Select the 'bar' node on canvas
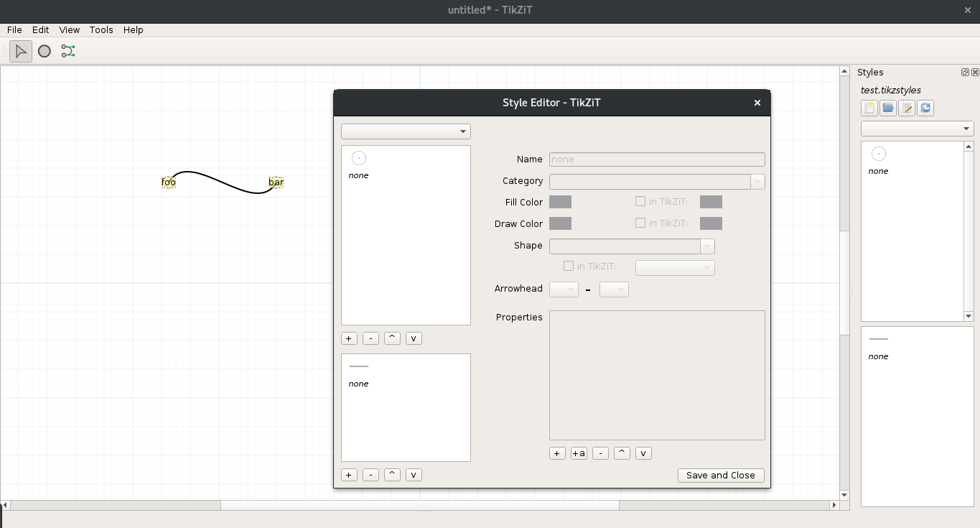Image resolution: width=980 pixels, height=528 pixels. [276, 182]
